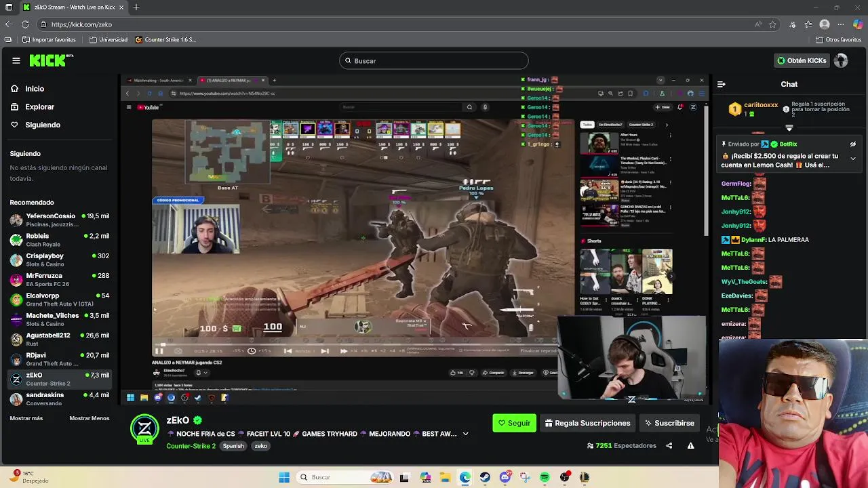Open the Windows Start button
Viewport: 868px width, 488px height.
pos(284,477)
